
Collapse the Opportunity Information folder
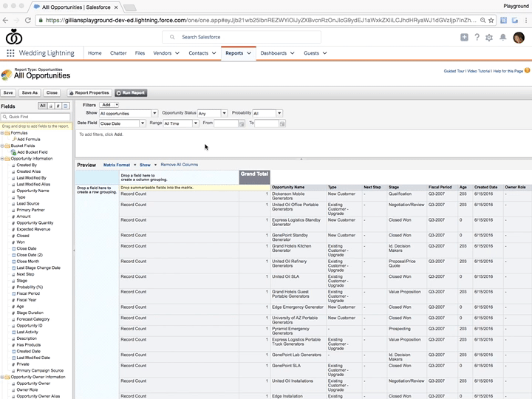[2, 158]
